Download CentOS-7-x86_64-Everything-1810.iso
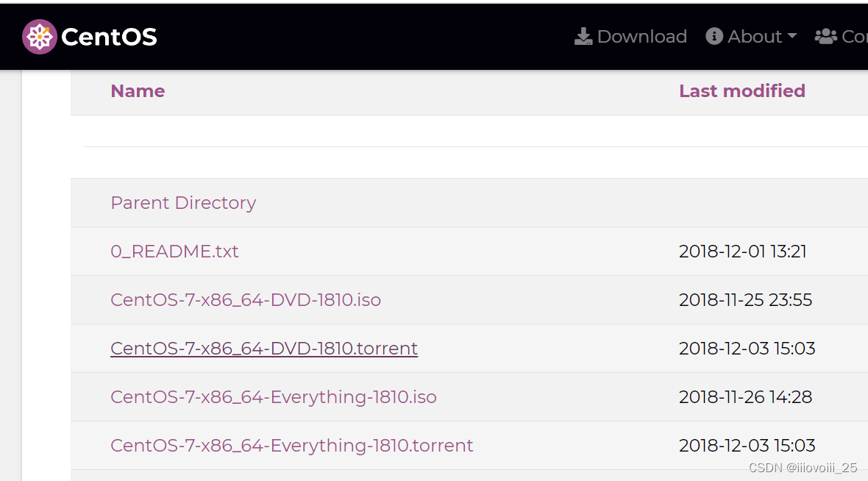This screenshot has height=481, width=868. 274,397
